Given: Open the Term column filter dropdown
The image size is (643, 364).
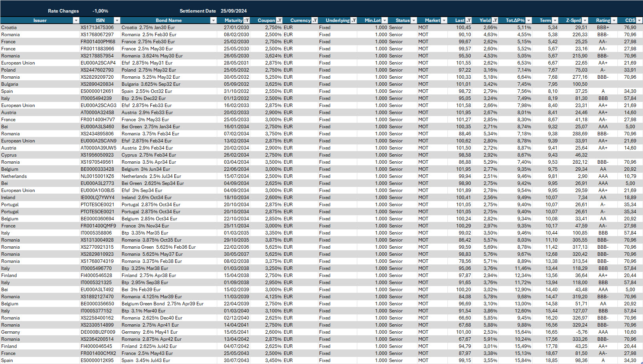Looking at the screenshot, I should click(555, 20).
